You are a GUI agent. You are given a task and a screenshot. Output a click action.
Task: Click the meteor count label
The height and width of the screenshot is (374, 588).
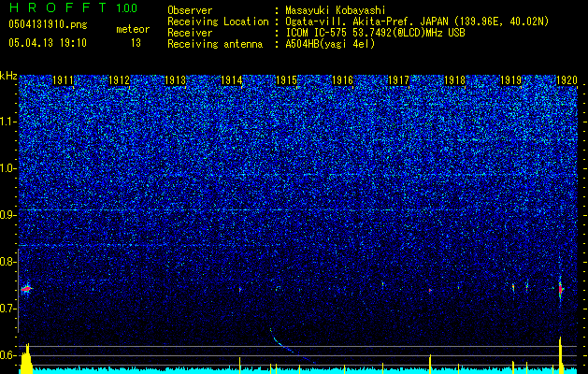pyautogui.click(x=133, y=29)
